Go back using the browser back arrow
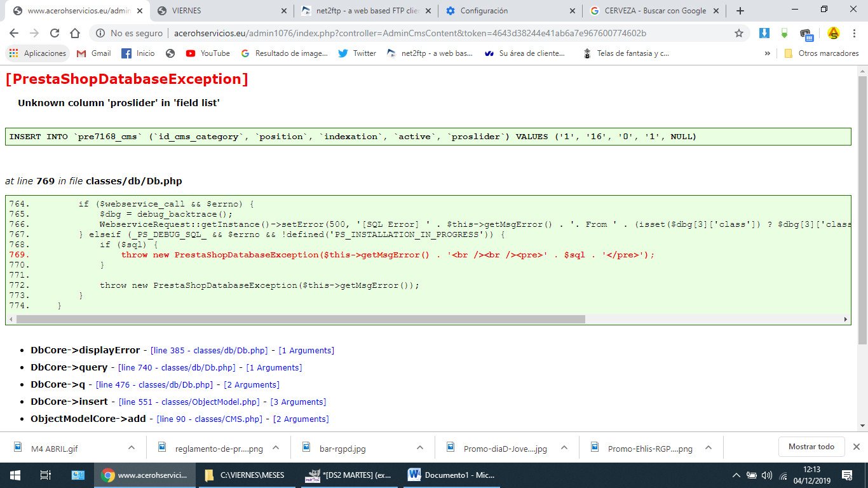868x488 pixels. pyautogui.click(x=14, y=33)
